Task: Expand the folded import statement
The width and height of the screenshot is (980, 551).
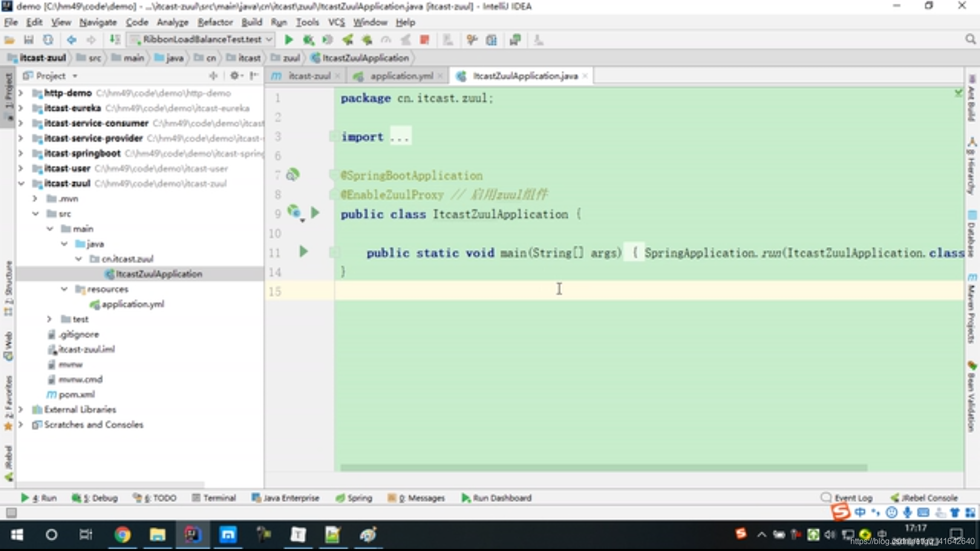Action: tap(400, 137)
